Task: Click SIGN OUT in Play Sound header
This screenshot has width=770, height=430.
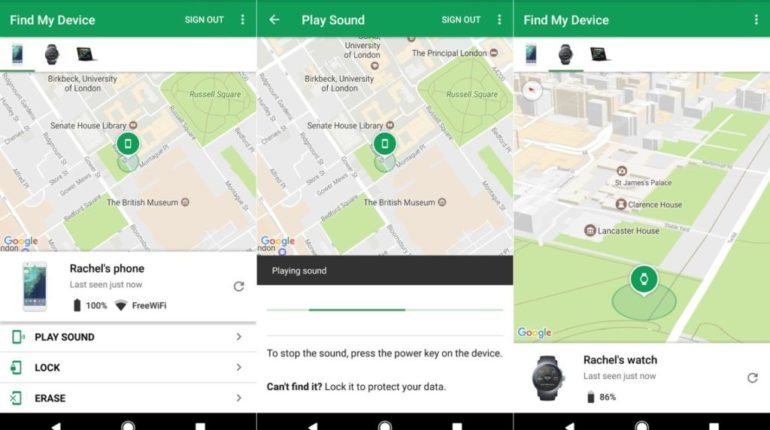Action: click(x=461, y=20)
